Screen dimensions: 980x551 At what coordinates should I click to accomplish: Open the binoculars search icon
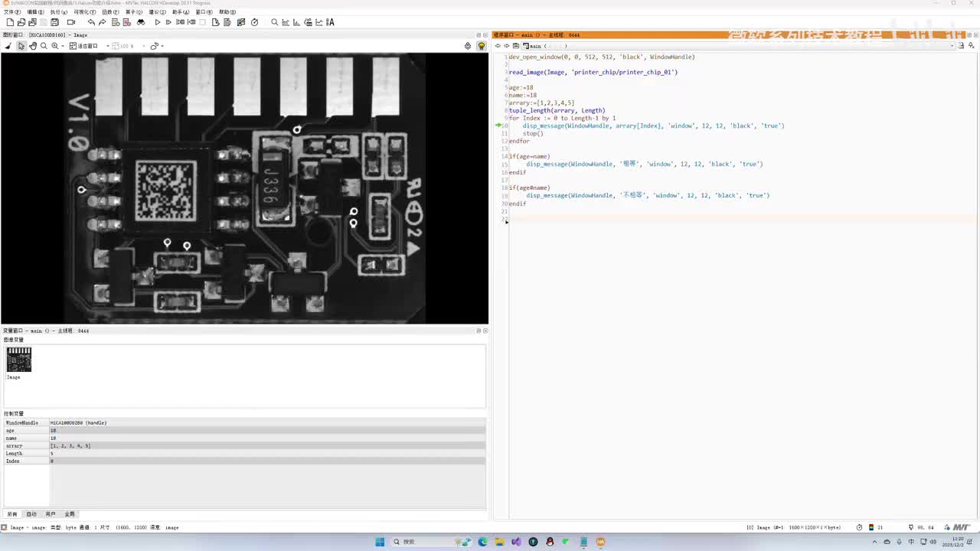pyautogui.click(x=140, y=22)
